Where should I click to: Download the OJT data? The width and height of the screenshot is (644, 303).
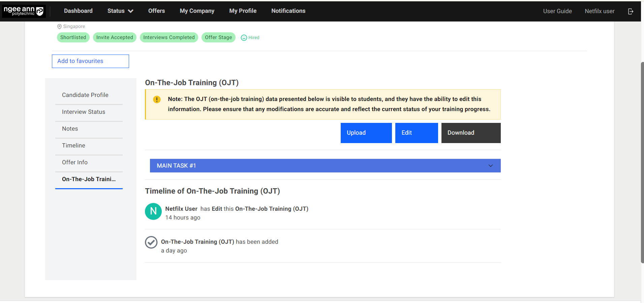470,133
